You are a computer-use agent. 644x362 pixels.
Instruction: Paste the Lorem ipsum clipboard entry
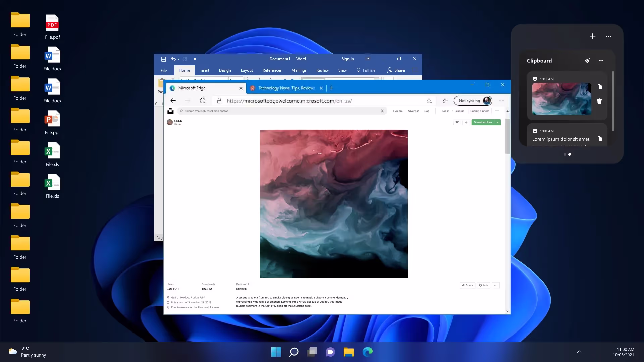click(599, 139)
